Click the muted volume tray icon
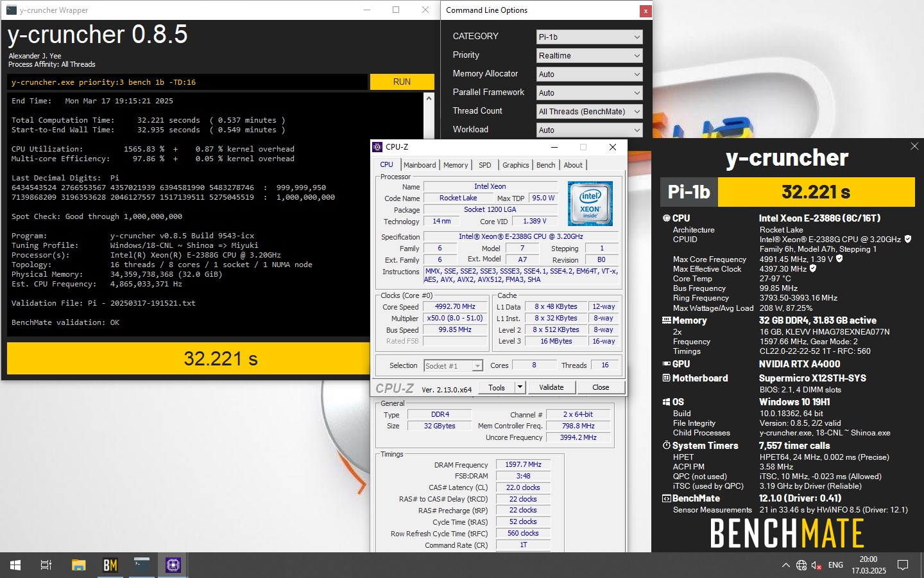The image size is (924, 578). click(817, 565)
